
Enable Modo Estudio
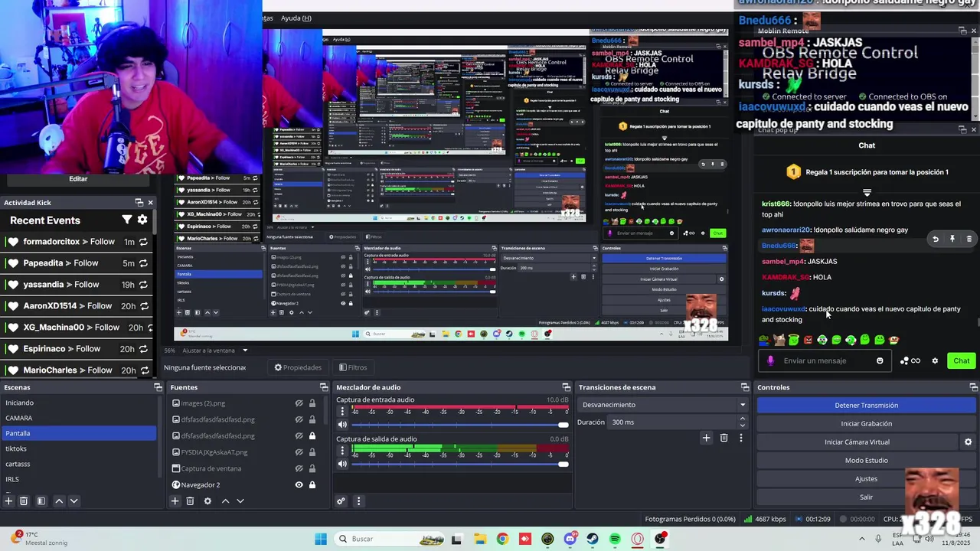coord(867,460)
